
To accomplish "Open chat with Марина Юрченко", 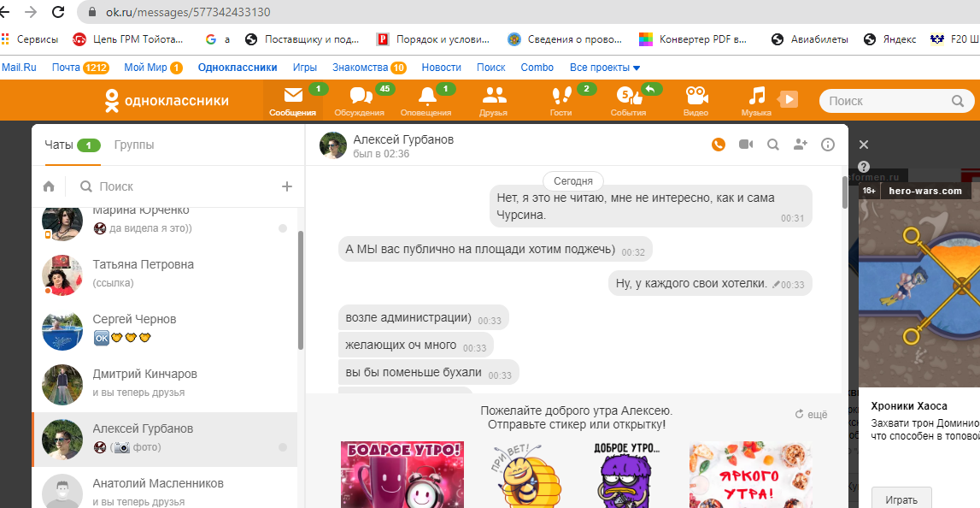I will [165, 227].
